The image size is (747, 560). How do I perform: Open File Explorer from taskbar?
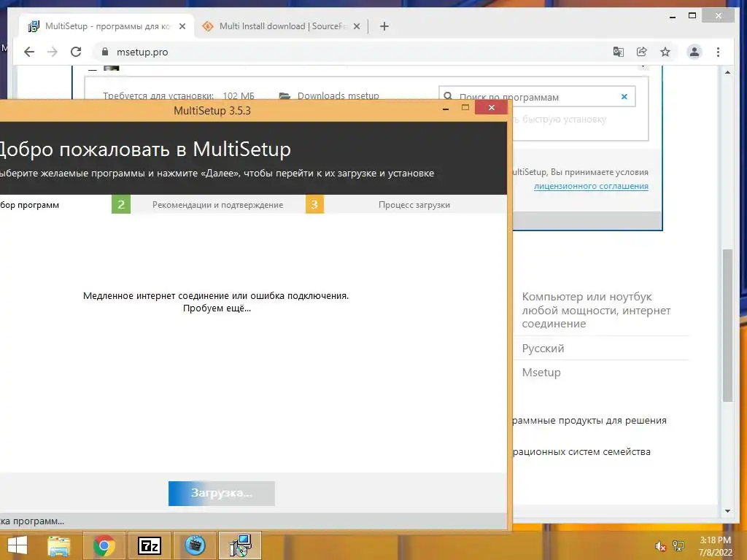[59, 545]
